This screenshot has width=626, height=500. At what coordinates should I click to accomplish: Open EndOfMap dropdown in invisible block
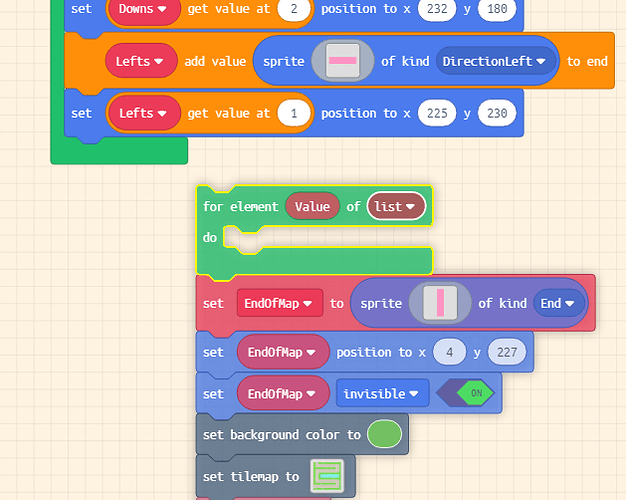pos(283,394)
